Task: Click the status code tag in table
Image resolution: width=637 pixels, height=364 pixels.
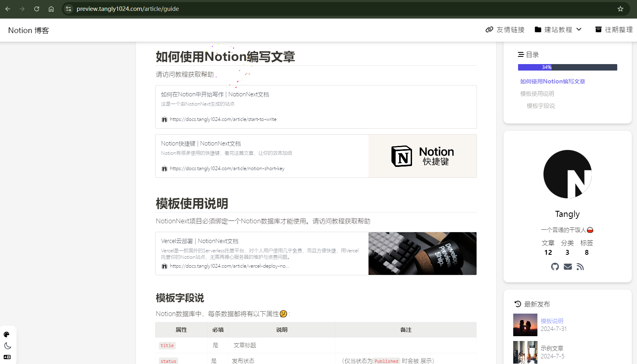Action: point(169,361)
